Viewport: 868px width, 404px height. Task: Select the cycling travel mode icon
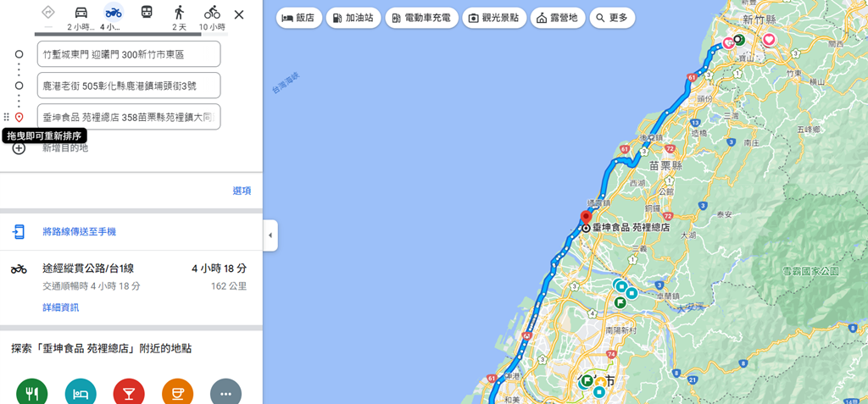click(x=211, y=12)
